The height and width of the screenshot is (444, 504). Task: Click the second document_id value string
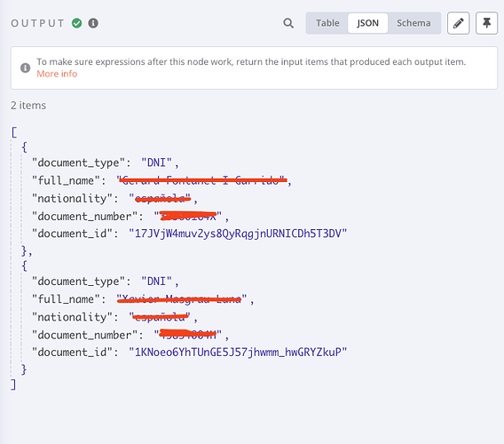[x=238, y=352]
